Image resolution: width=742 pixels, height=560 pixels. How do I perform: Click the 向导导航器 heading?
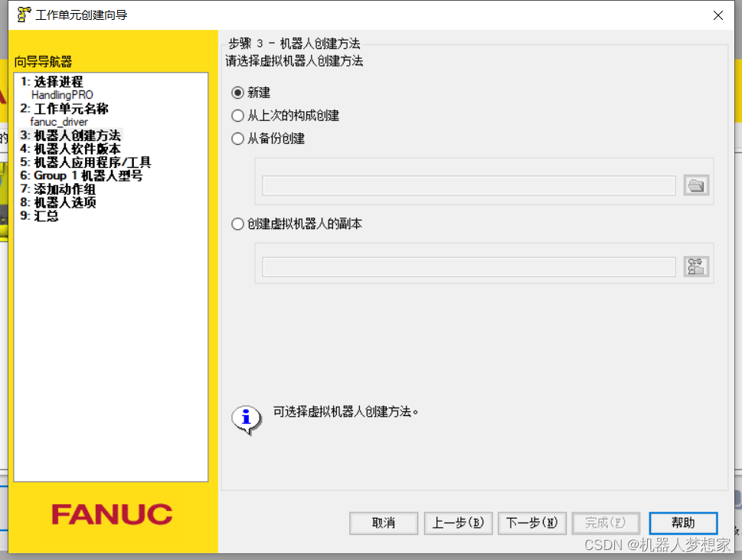tap(43, 61)
